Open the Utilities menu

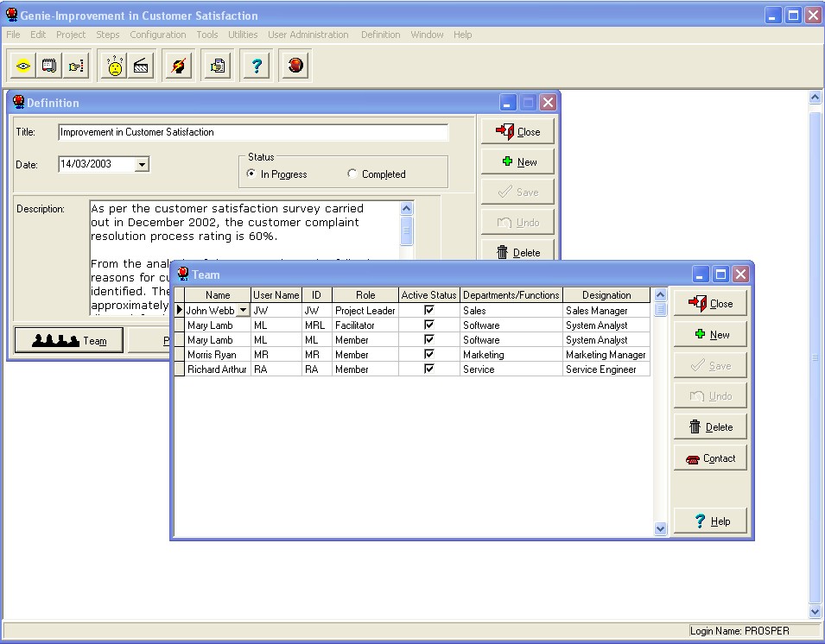coord(243,35)
